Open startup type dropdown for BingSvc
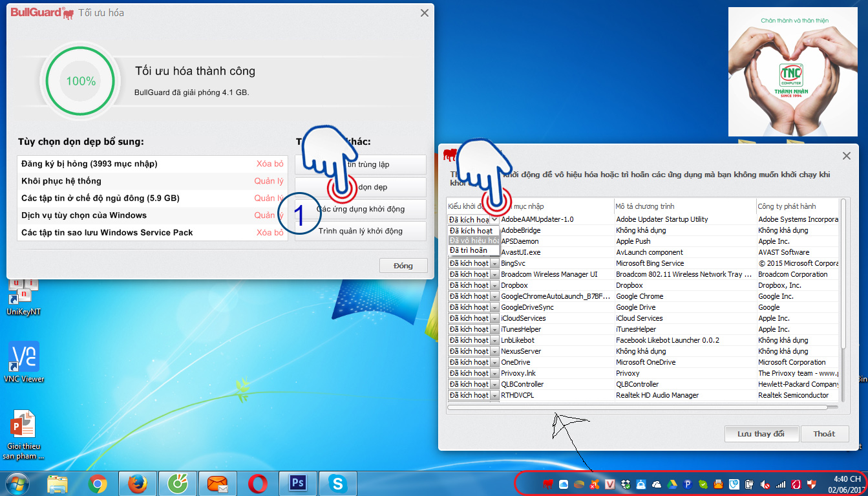This screenshot has height=496, width=868. coord(495,264)
